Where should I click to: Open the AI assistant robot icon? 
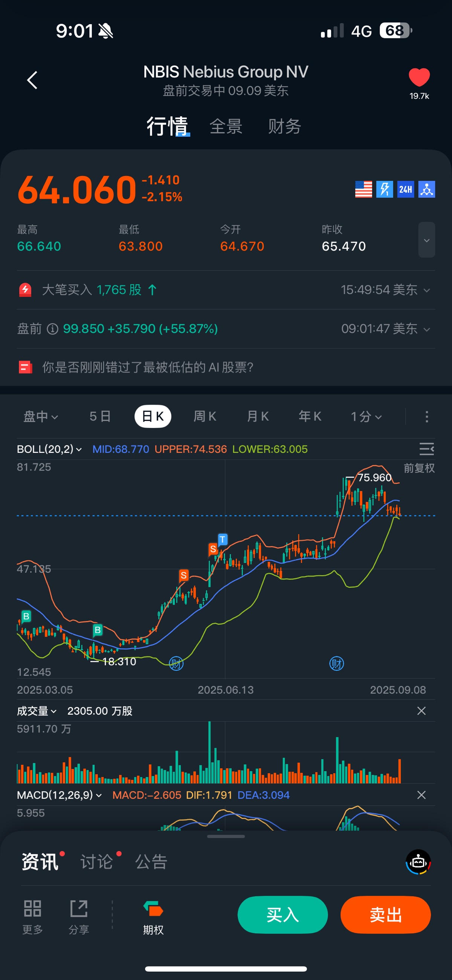418,862
